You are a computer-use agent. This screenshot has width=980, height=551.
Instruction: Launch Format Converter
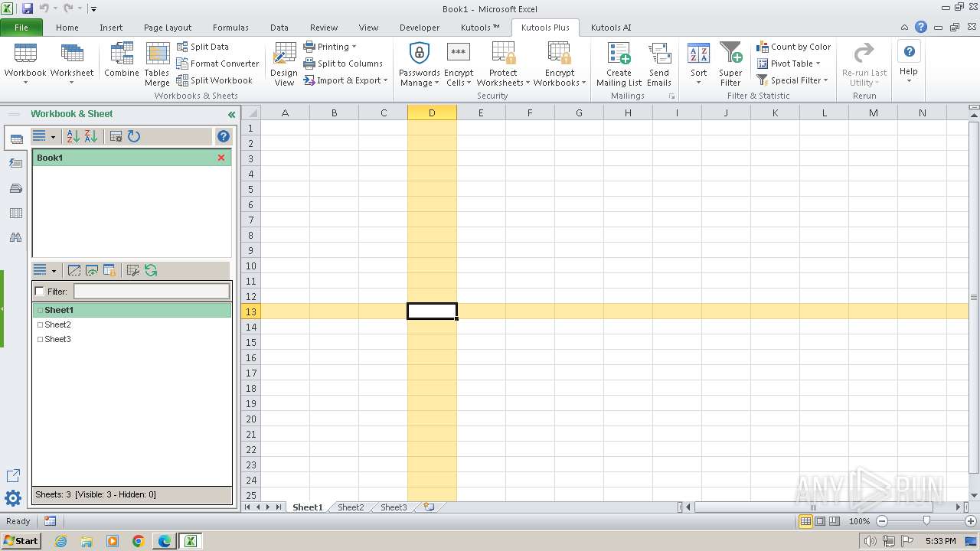coord(217,64)
